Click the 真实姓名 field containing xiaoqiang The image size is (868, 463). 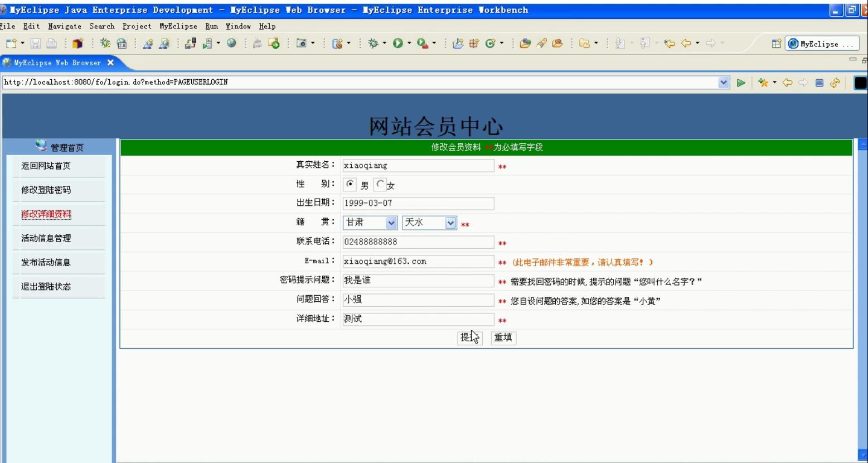tap(418, 165)
